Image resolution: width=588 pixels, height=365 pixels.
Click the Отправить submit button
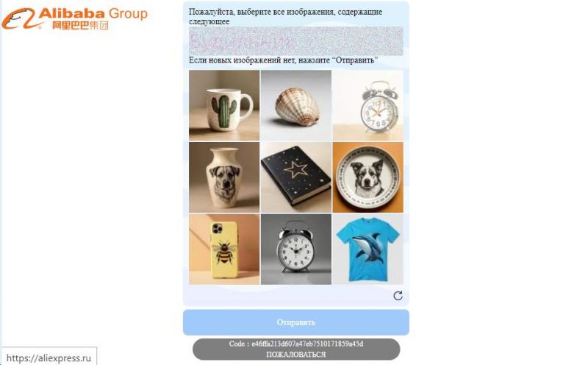pos(296,322)
